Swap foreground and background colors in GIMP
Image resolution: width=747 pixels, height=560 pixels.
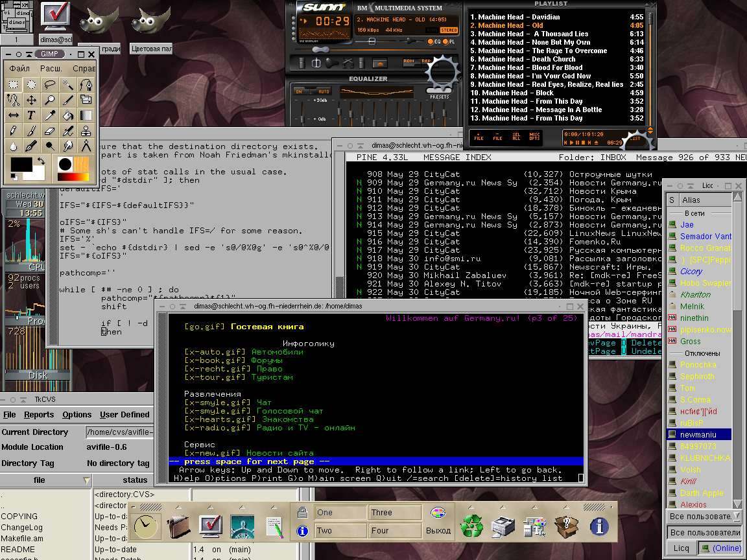click(x=41, y=161)
